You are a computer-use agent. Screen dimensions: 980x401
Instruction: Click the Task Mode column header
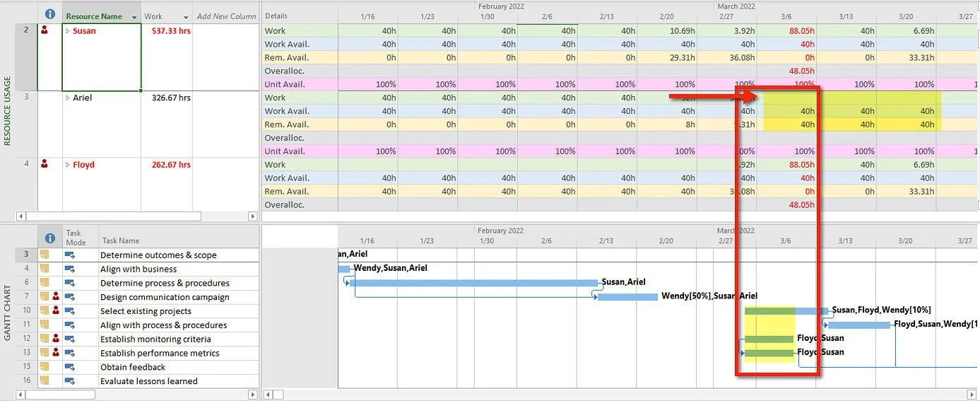point(81,238)
